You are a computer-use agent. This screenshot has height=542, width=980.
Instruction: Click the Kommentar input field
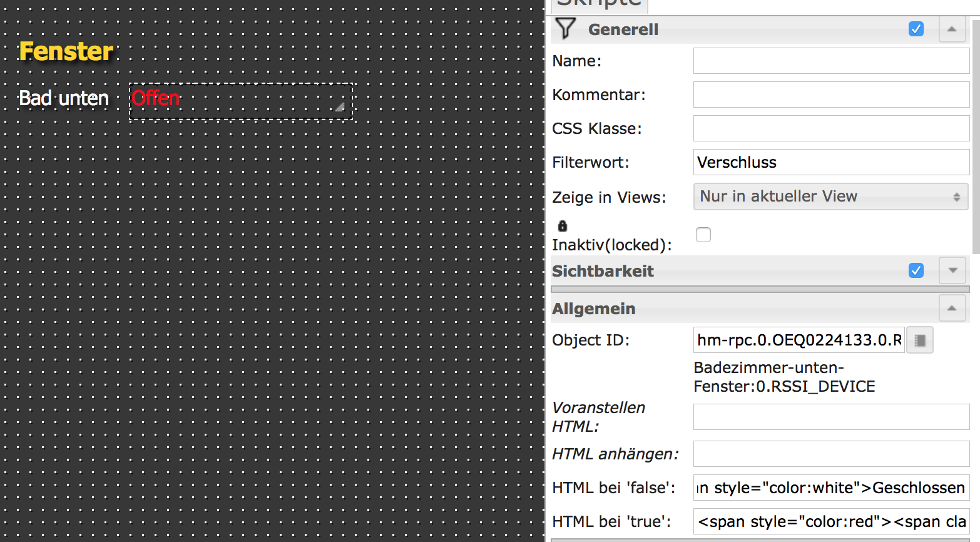(x=831, y=95)
